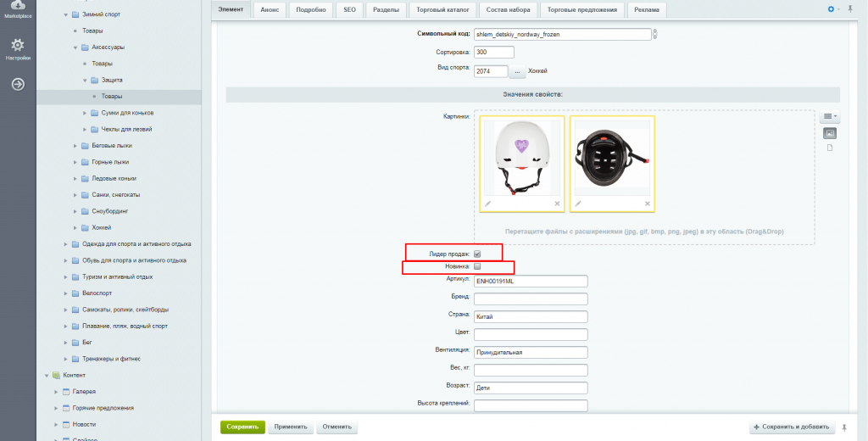Click the lock icon next to Символьный код
The height and width of the screenshot is (441, 868).
tap(655, 34)
